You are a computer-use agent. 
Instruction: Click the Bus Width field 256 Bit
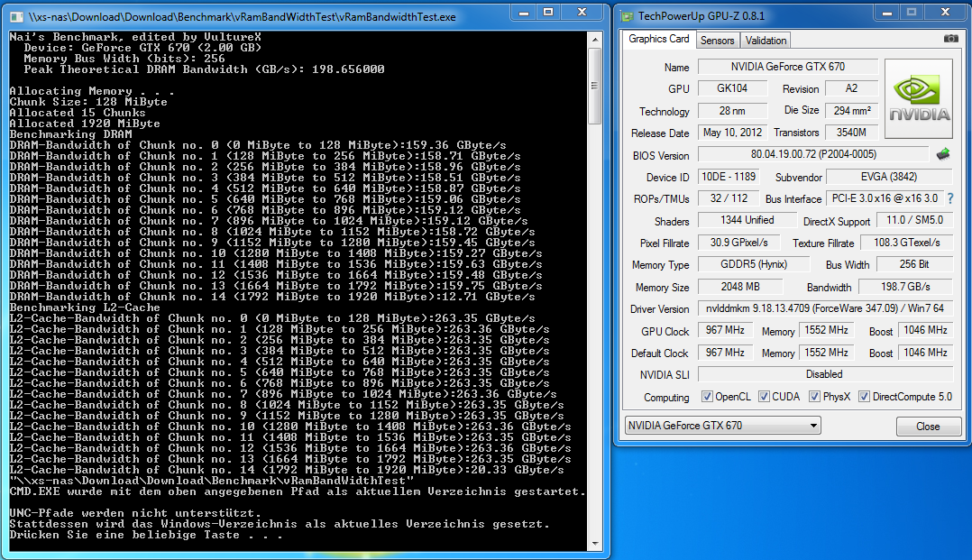click(x=914, y=264)
